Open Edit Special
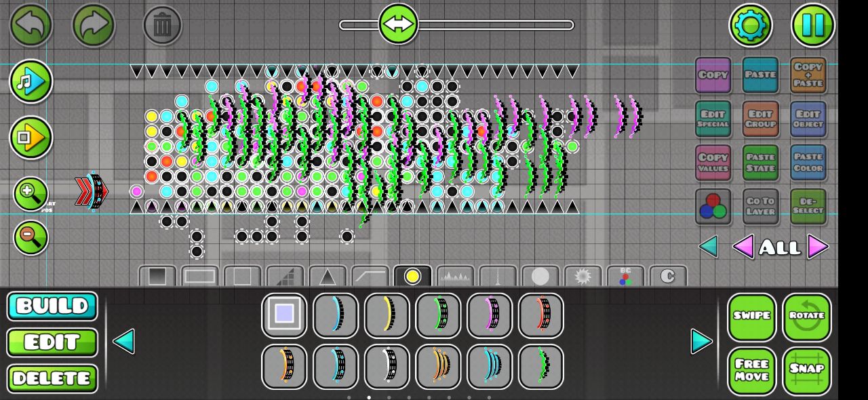Screen dimensions: 868x400 pos(713,119)
